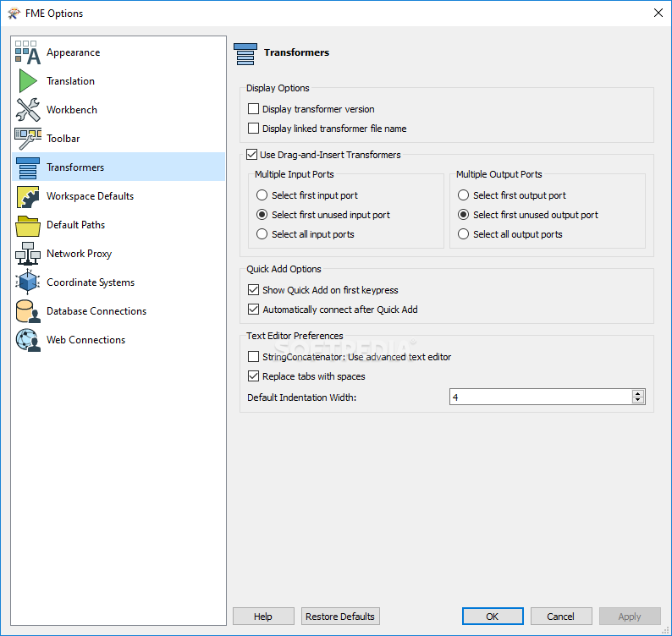Choose Select all output ports

[463, 233]
